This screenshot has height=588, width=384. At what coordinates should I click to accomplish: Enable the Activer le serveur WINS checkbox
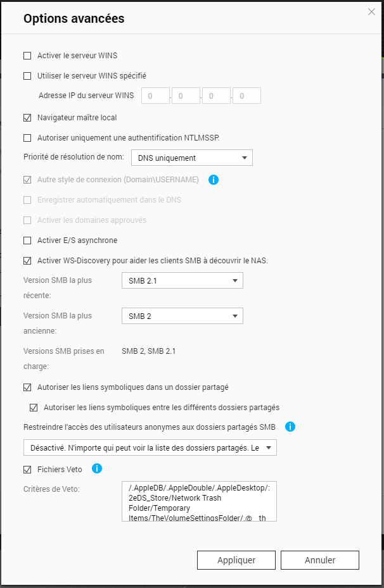pyautogui.click(x=27, y=56)
